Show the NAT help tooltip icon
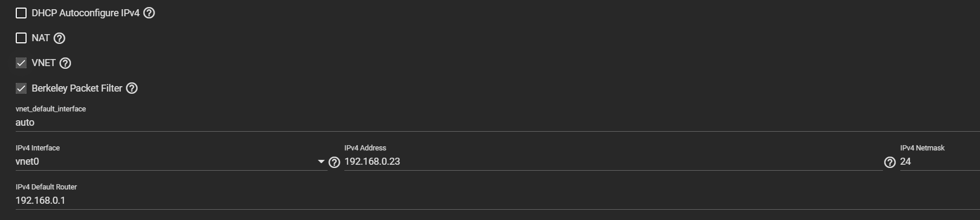The width and height of the screenshot is (980, 220). (x=60, y=38)
